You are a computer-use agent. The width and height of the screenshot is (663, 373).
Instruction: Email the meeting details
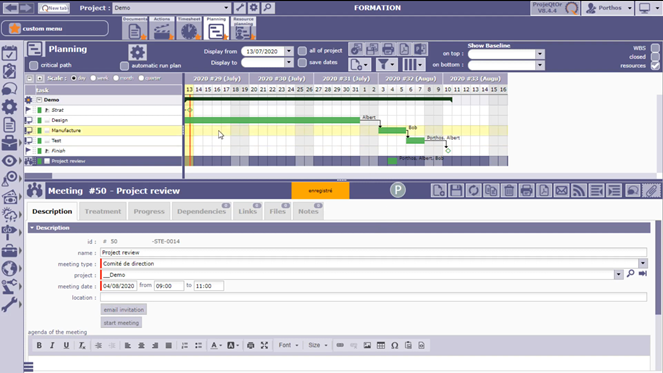tap(562, 191)
